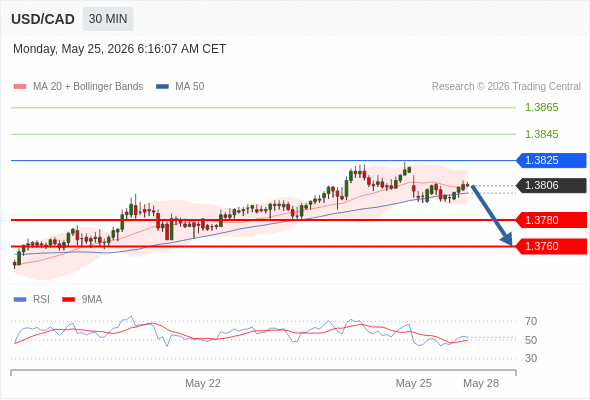This screenshot has width=590, height=400.
Task: Click the blue 1.3825 pivot price tag
Action: tap(551, 160)
